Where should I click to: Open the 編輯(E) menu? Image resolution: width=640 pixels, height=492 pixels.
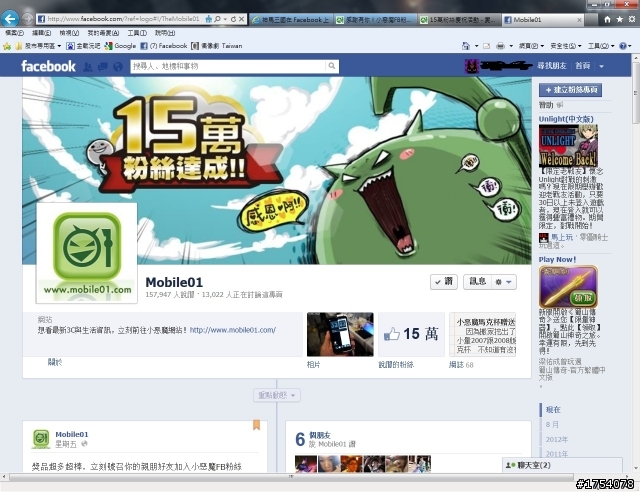(x=41, y=33)
